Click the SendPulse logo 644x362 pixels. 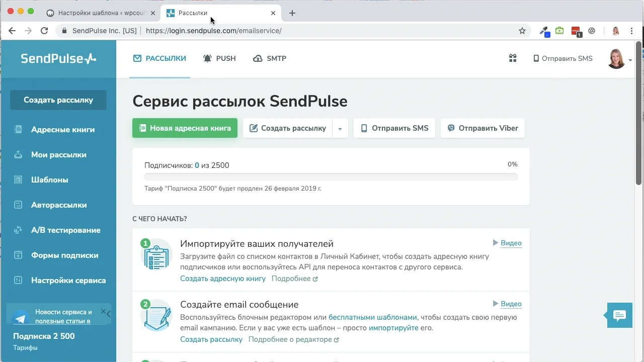point(58,58)
